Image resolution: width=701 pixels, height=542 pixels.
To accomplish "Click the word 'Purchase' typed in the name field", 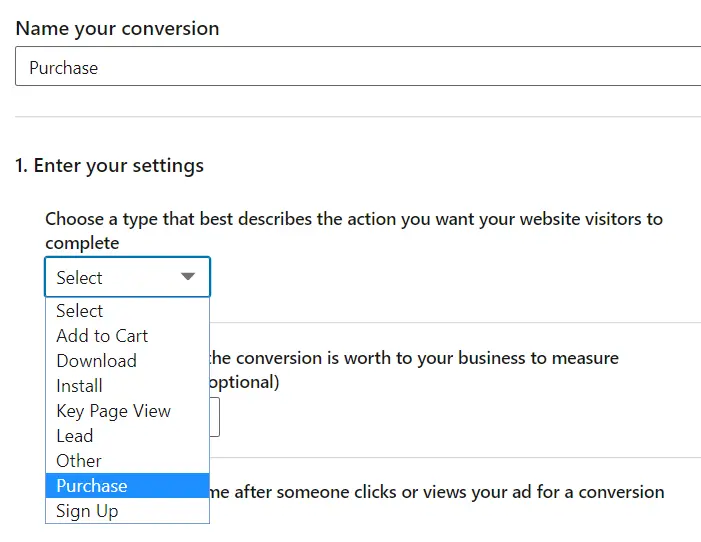I will pos(64,68).
